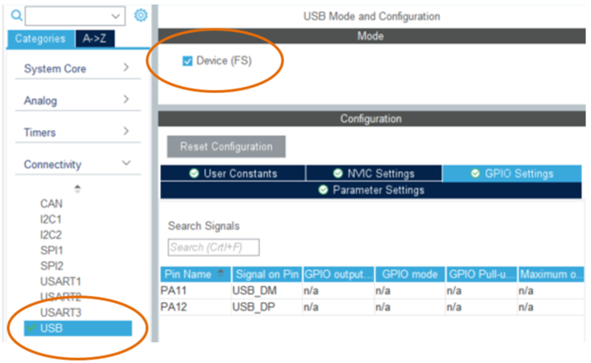The height and width of the screenshot is (363, 591).
Task: Select the PA12 pin cell
Action: pos(196,307)
